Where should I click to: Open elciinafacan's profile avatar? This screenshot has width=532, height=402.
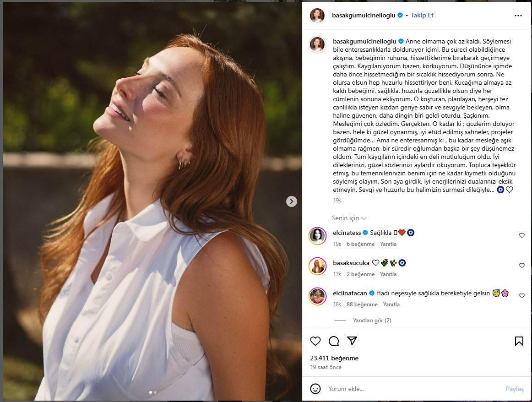click(317, 296)
